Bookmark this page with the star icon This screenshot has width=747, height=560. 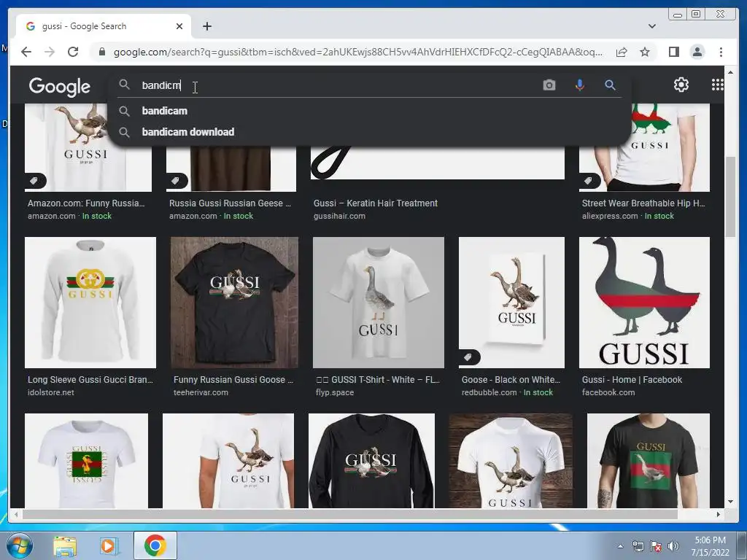(x=645, y=52)
